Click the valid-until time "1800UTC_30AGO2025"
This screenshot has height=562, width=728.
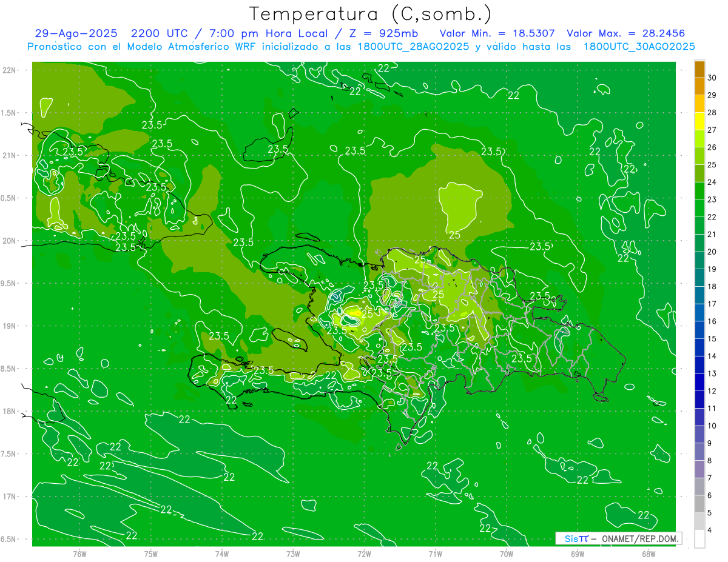point(639,47)
